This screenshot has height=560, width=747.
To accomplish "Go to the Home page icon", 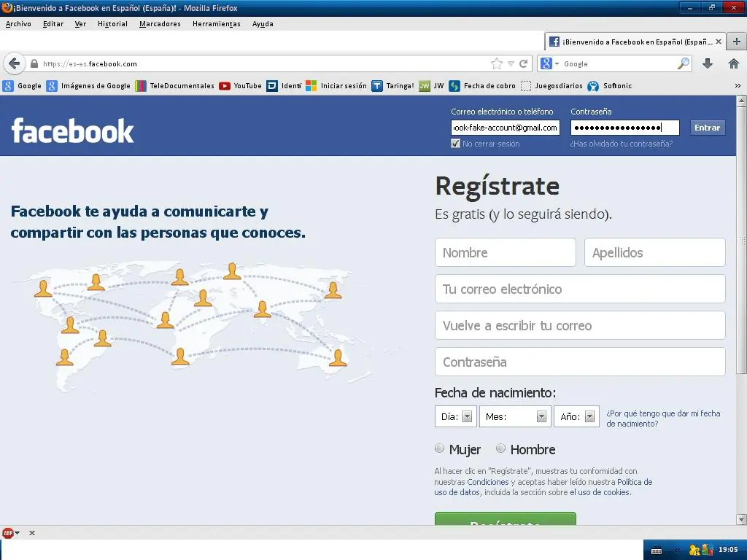I will coord(734,63).
